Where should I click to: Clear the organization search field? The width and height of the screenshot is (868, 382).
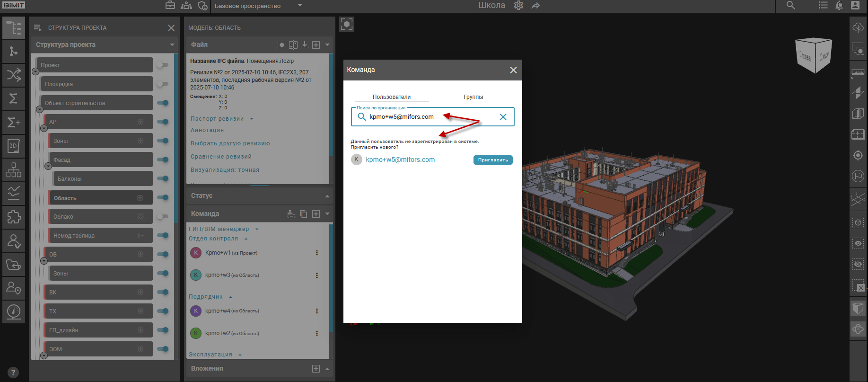tap(503, 117)
